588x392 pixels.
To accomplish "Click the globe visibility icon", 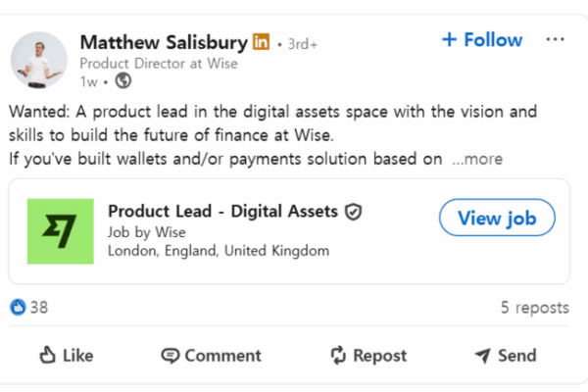I will coord(123,80).
